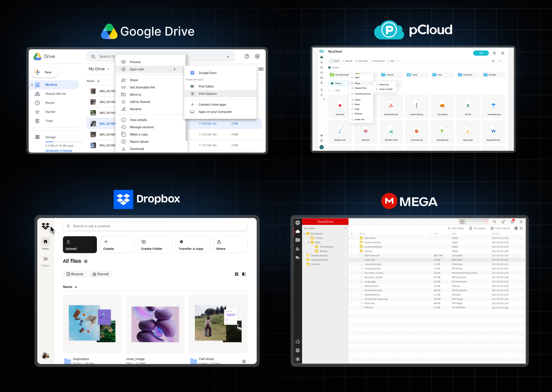Toggle MEGA list view mode
Image resolution: width=552 pixels, height=392 pixels.
(516, 228)
